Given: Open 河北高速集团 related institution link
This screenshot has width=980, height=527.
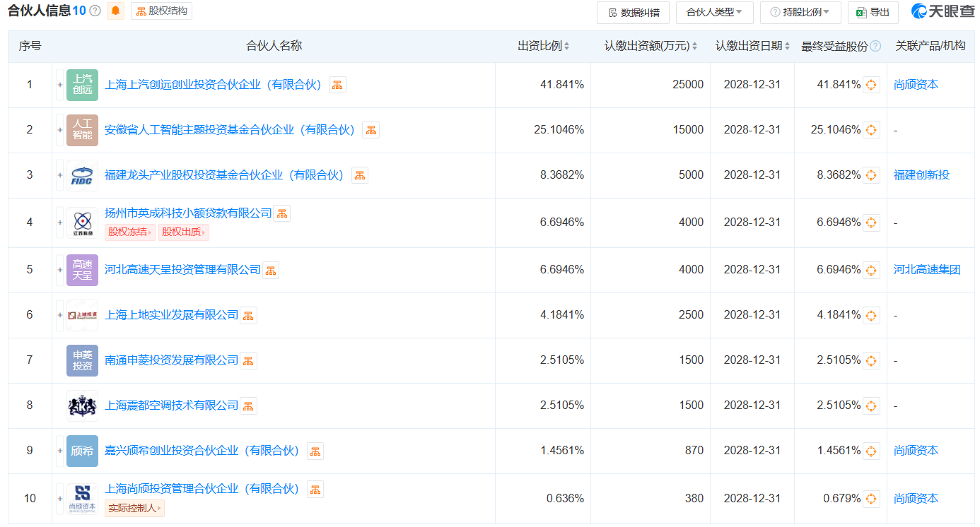Looking at the screenshot, I should 927,270.
